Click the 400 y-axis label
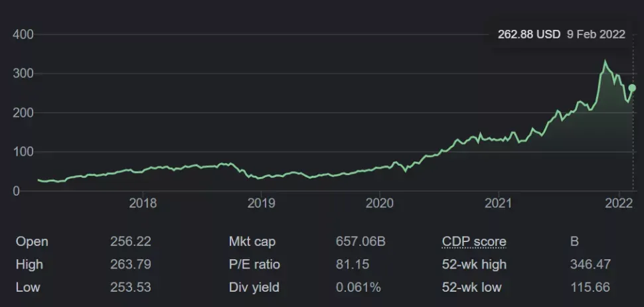Screen dimensions: 644x307 point(23,34)
